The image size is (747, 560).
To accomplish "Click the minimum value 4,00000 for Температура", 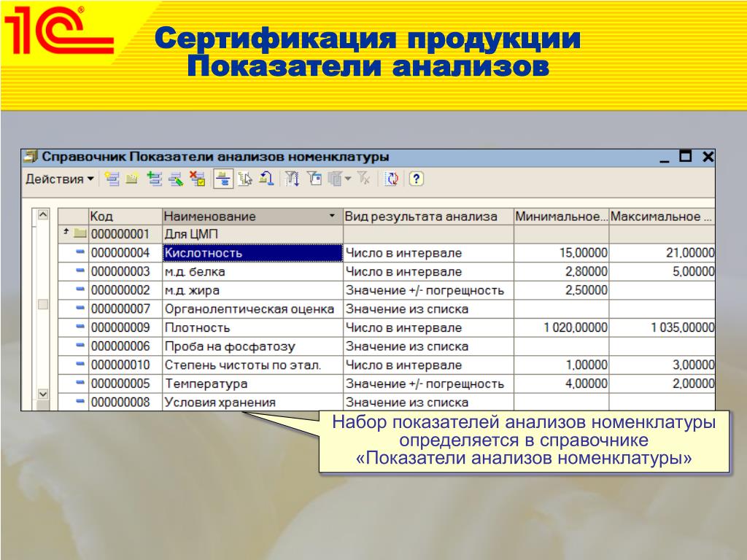I will [587, 384].
